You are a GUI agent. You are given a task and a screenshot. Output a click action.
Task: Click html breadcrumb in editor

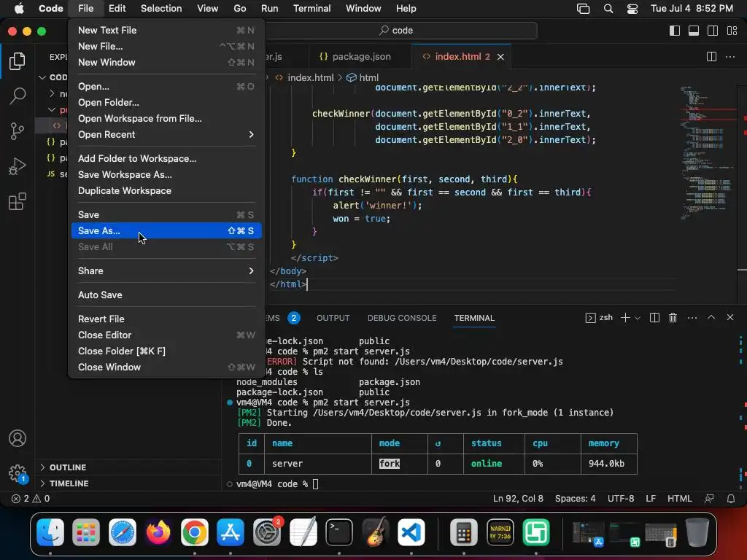point(363,77)
